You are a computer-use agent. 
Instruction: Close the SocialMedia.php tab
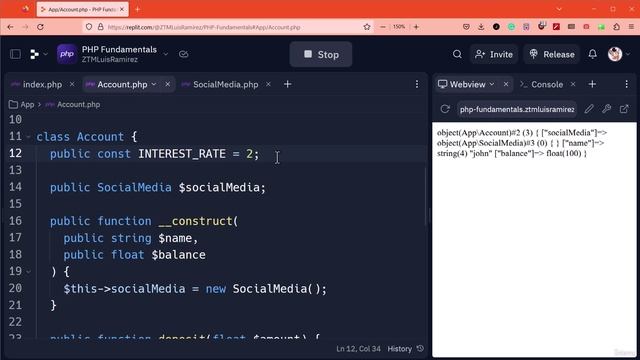click(x=268, y=84)
